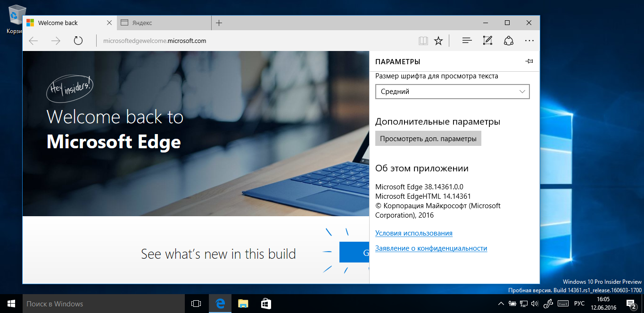Open the More actions ellipsis menu
Viewport: 644px width, 313px height.
(529, 41)
